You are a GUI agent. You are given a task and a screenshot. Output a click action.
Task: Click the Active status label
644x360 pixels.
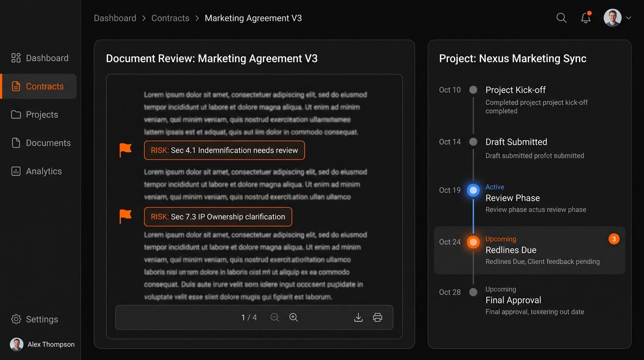tap(495, 187)
